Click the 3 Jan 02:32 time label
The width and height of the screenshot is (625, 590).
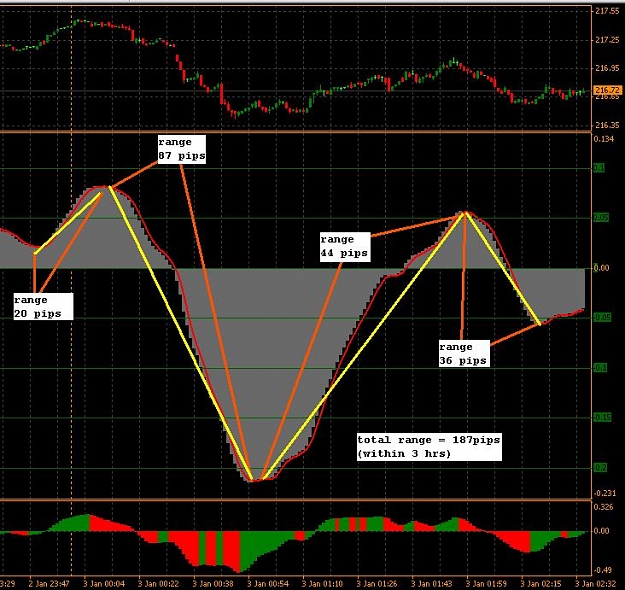pos(596,584)
